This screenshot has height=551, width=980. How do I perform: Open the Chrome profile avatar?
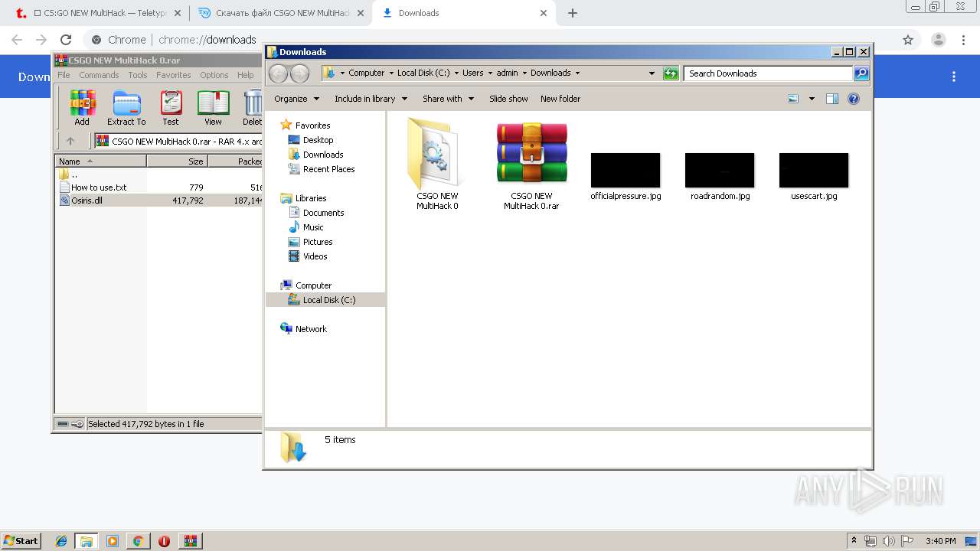(x=939, y=40)
